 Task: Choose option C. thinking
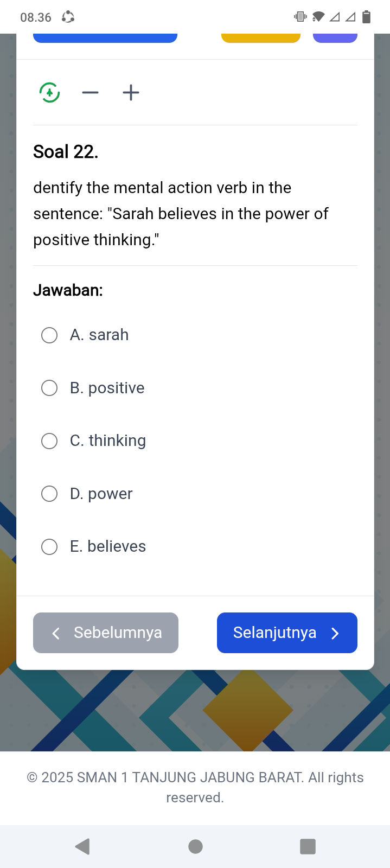[x=49, y=441]
